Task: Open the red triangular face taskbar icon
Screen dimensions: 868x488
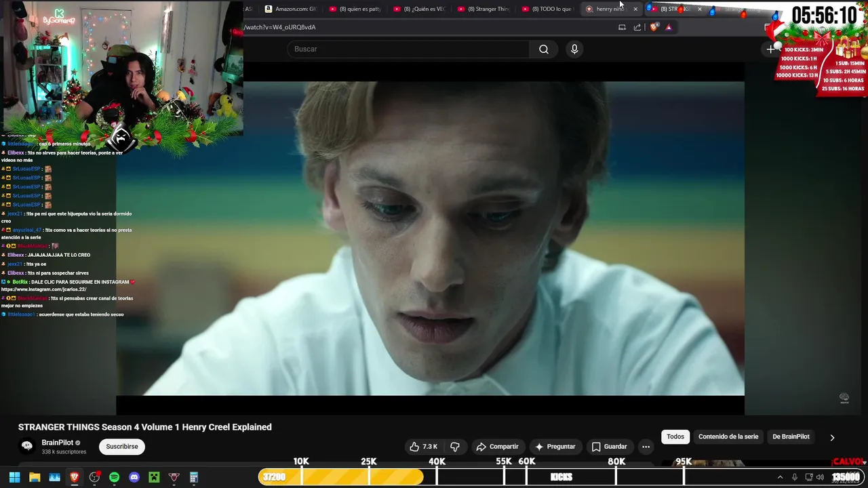Action: [x=174, y=477]
